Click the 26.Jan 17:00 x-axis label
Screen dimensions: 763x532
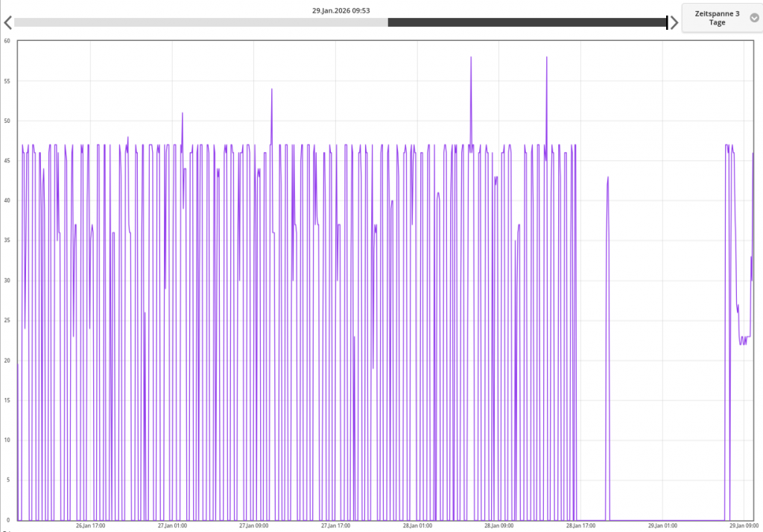point(91,525)
